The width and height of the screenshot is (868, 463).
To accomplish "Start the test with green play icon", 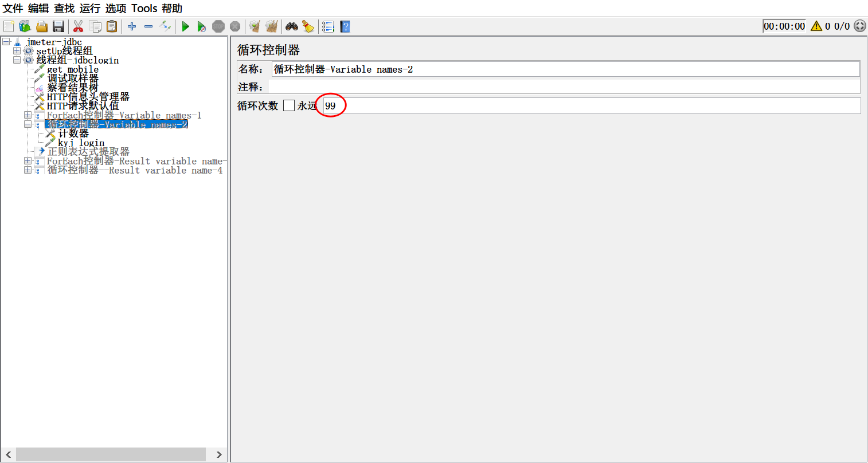I will [x=185, y=26].
